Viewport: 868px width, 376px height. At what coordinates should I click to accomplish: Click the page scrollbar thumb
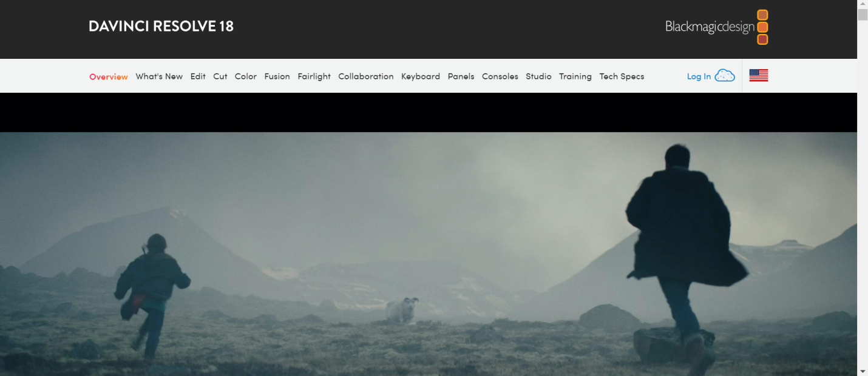click(863, 15)
